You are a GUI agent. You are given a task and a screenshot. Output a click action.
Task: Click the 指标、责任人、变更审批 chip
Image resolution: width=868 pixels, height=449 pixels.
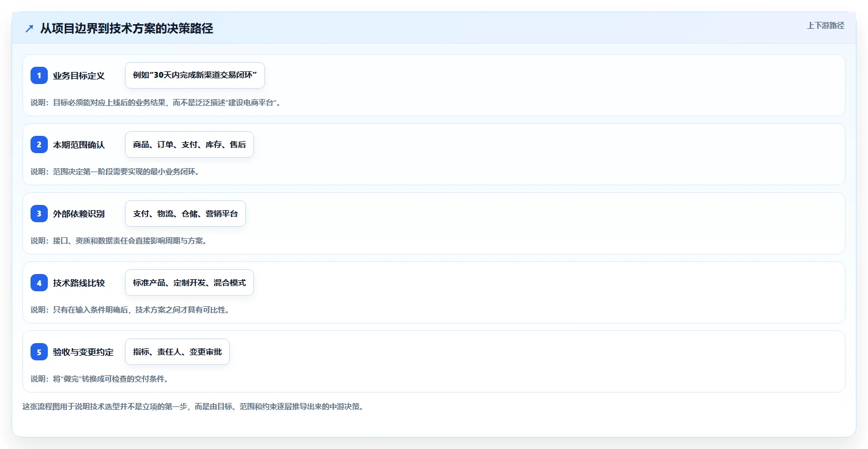point(177,352)
